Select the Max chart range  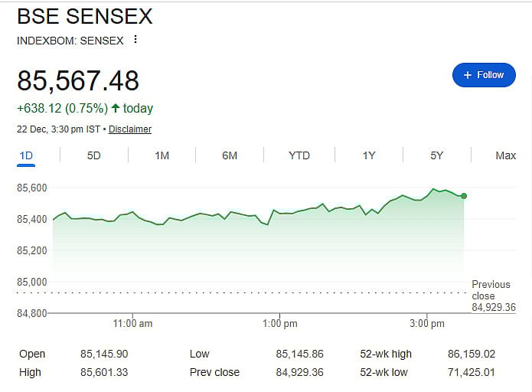click(505, 155)
